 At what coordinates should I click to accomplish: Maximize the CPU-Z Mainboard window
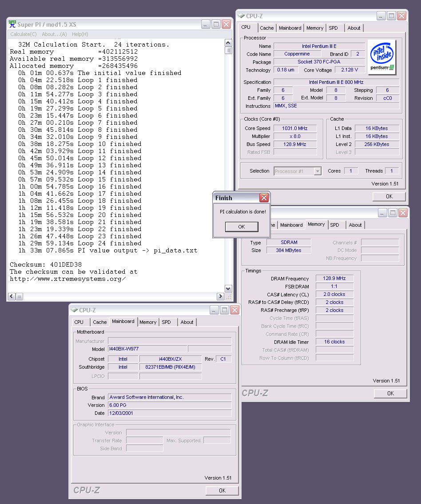[225, 310]
